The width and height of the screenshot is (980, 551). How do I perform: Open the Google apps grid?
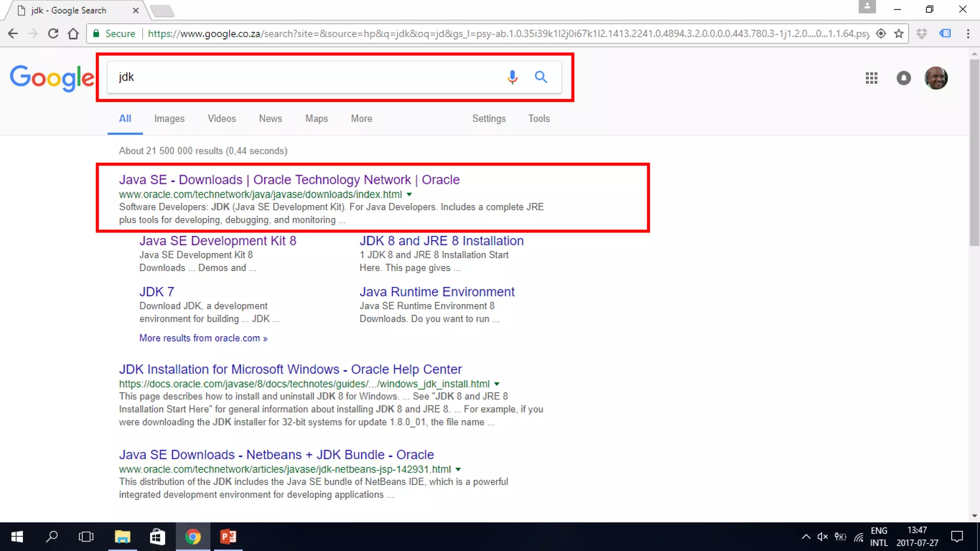click(x=871, y=78)
